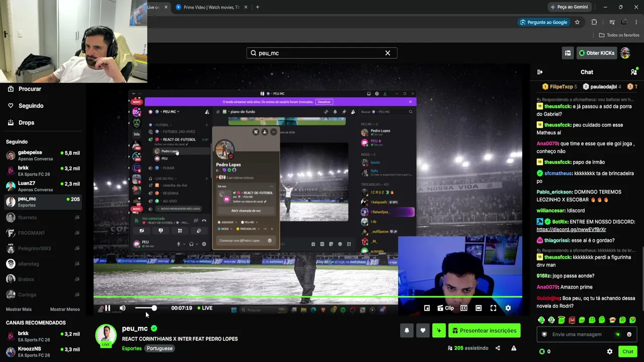Click the chat message by thiagorissi
Image resolution: width=644 pixels, height=362 pixels.
coord(576,240)
